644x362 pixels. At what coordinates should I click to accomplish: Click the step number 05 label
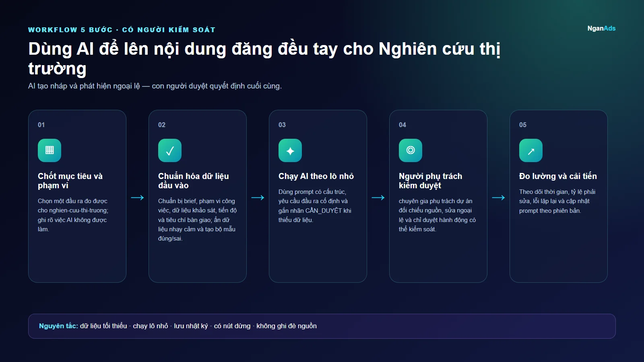[523, 125]
